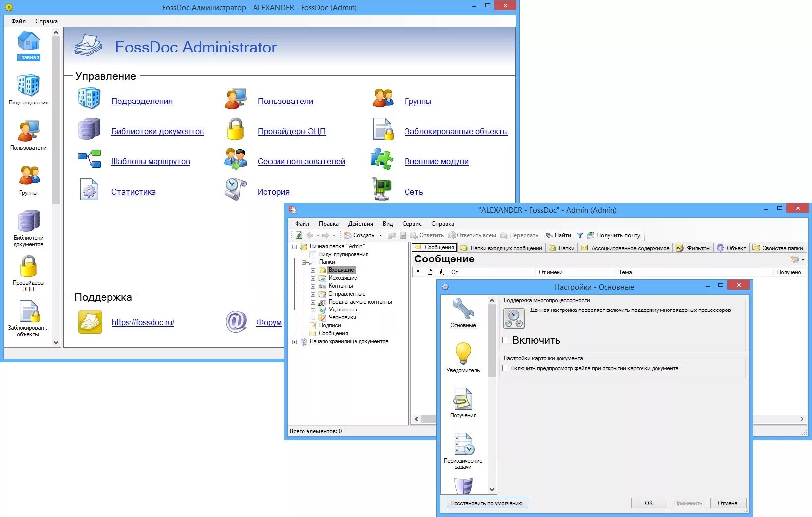
Task: Select Черновики folder in tree
Action: click(342, 318)
